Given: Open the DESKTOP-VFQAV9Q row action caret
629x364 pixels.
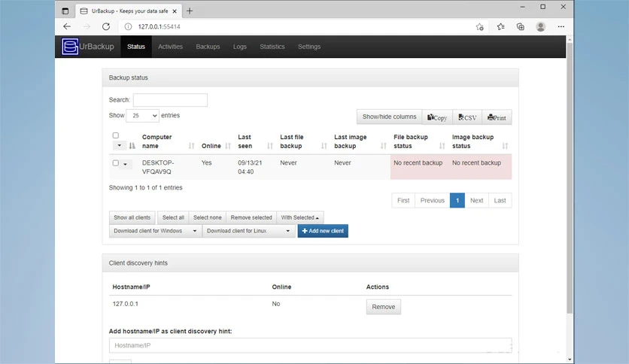Looking at the screenshot, I should [x=125, y=164].
